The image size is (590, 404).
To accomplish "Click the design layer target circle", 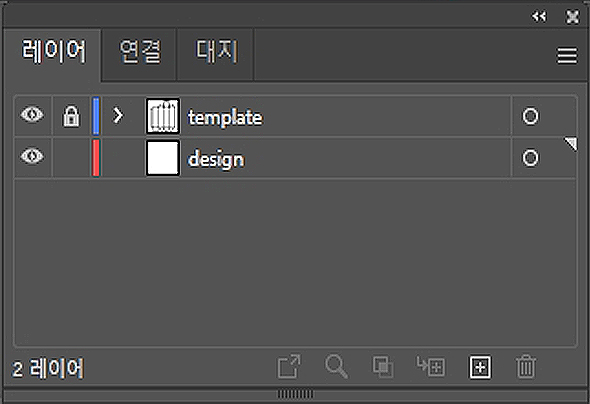I will 531,158.
